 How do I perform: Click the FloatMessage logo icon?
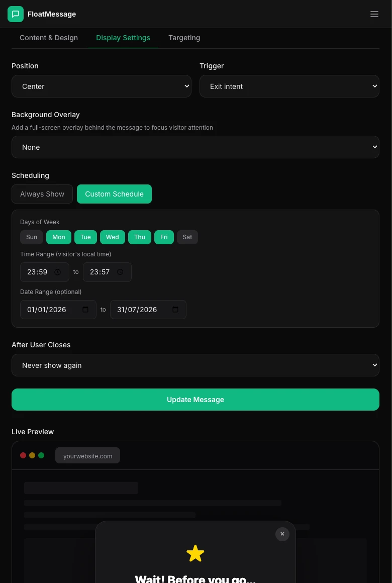(x=16, y=14)
